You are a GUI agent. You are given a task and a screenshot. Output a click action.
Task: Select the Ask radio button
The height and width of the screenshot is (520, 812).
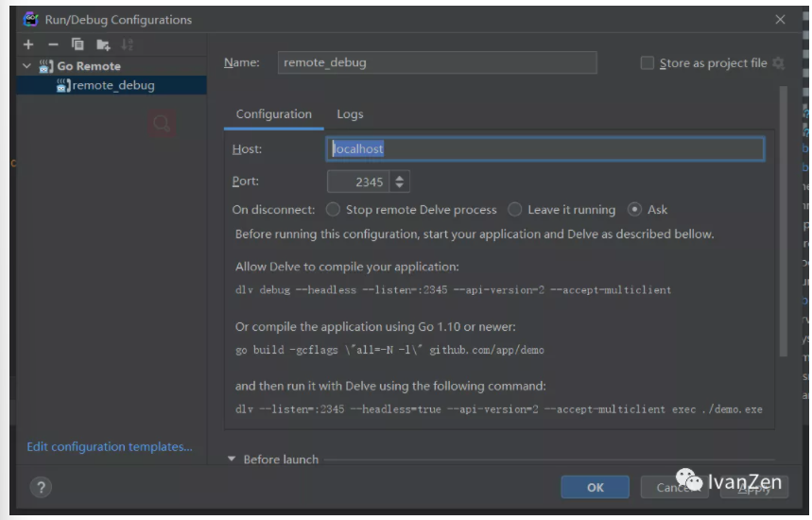[x=635, y=210]
